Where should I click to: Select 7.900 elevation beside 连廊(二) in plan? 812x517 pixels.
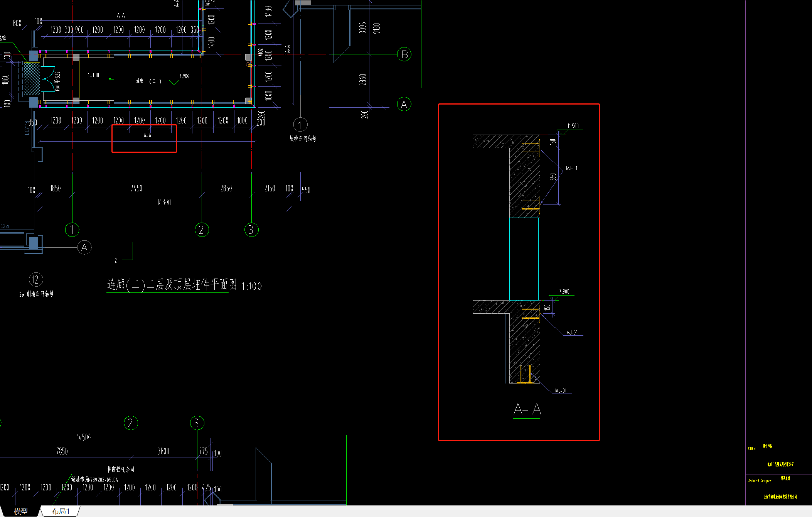coord(184,76)
